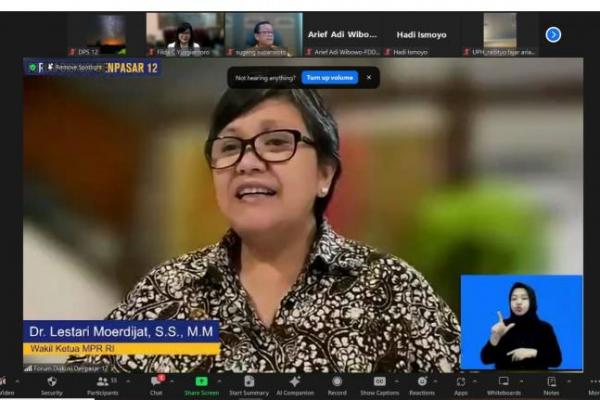
Task: Click muted mic icon on Hadi Ismoyo tile
Action: tap(388, 52)
